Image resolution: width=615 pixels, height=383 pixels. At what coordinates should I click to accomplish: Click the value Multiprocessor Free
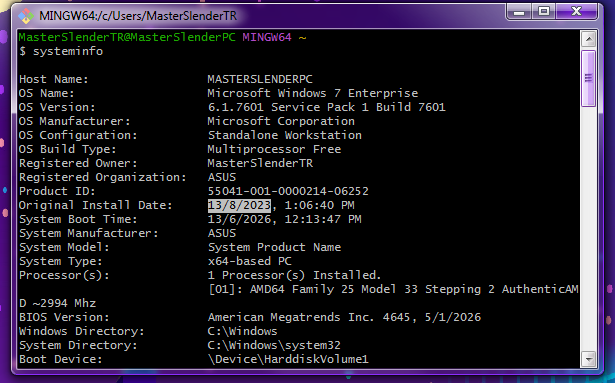point(274,150)
